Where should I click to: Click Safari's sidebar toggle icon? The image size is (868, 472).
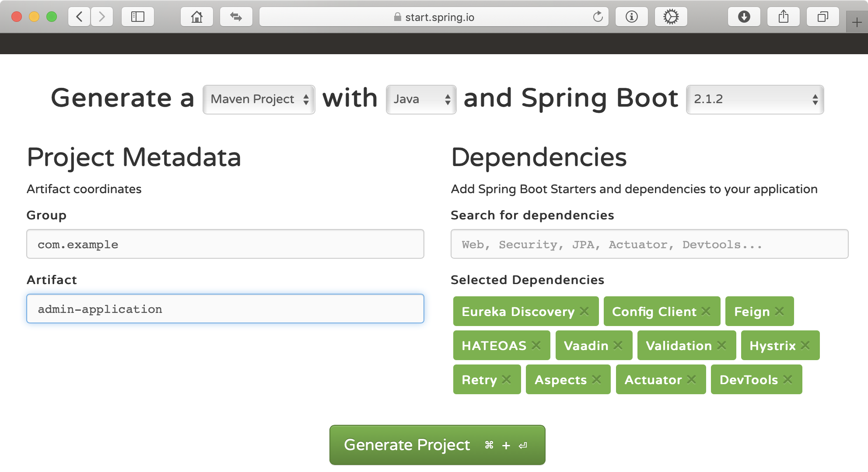[138, 17]
